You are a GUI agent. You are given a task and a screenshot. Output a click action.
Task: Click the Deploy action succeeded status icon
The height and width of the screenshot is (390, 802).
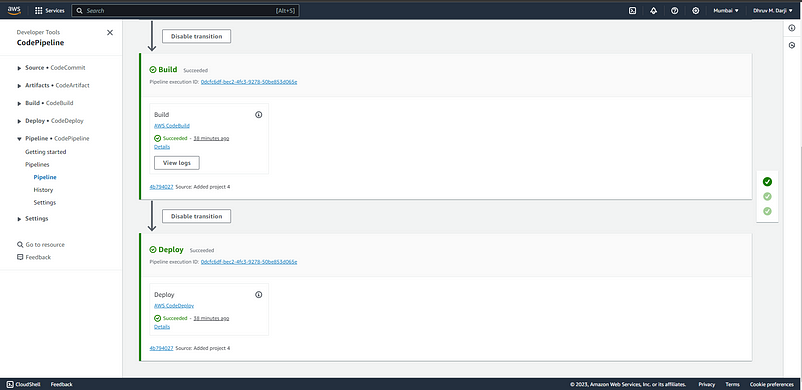(x=158, y=318)
